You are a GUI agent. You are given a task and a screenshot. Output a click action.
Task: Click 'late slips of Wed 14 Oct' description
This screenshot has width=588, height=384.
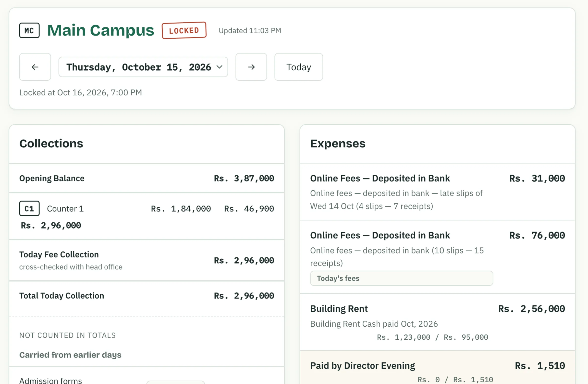point(396,200)
